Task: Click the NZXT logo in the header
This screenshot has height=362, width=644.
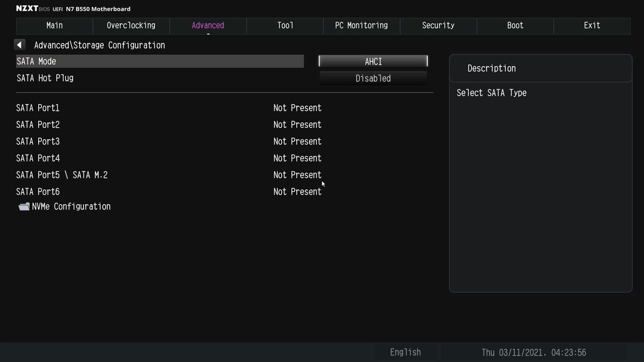Action: click(27, 9)
